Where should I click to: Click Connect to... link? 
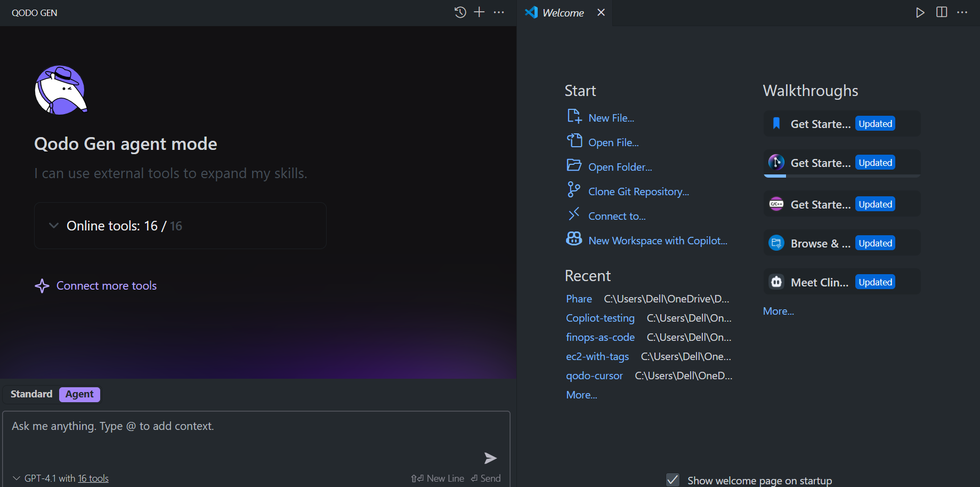[617, 216]
